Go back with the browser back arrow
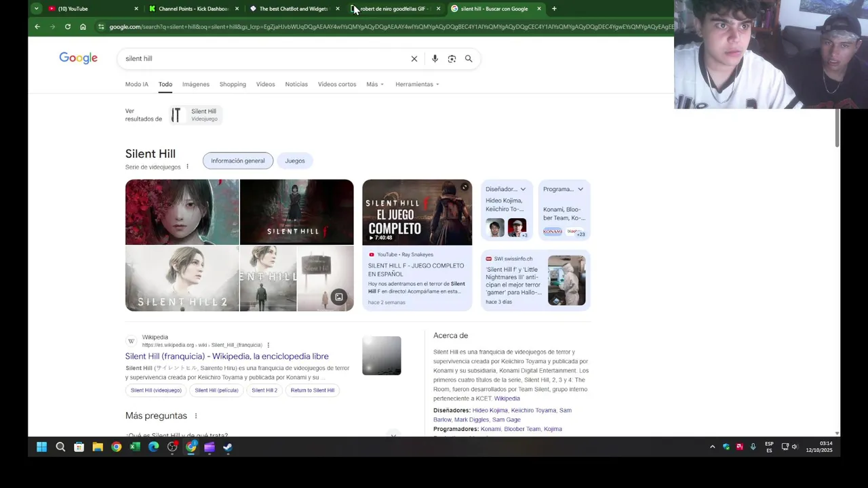This screenshot has height=488, width=868. [x=37, y=26]
